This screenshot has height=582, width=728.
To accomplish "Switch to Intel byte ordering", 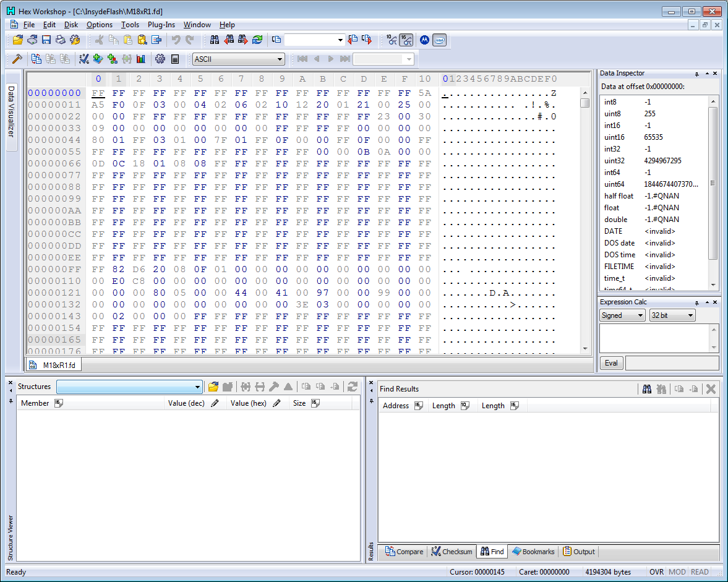I will click(439, 40).
